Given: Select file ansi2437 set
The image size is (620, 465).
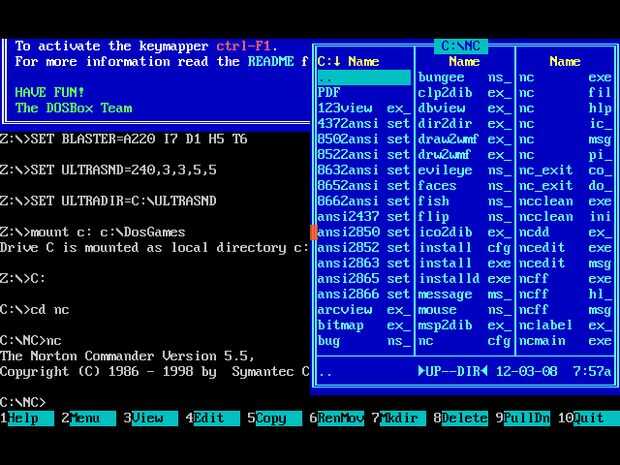Looking at the screenshot, I should [x=364, y=217].
